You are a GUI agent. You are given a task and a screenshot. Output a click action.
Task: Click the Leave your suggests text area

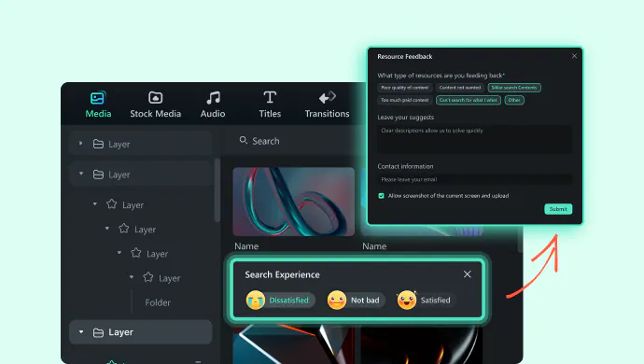(x=474, y=139)
